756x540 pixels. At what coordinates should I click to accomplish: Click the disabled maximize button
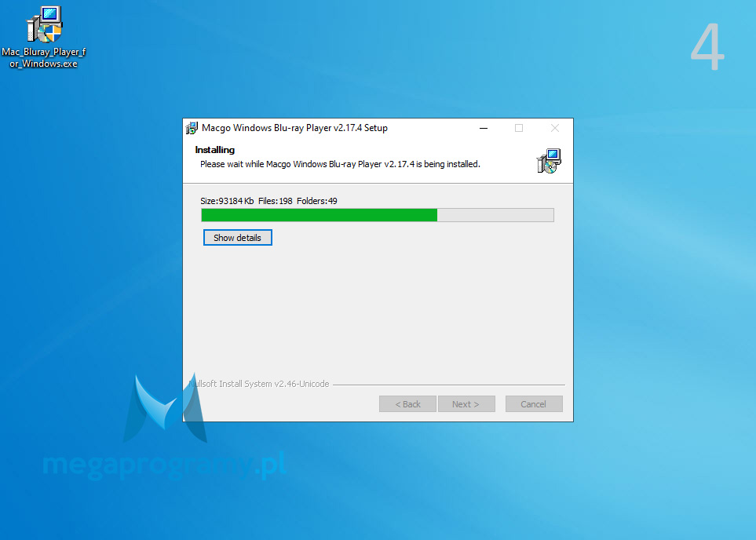coord(519,128)
